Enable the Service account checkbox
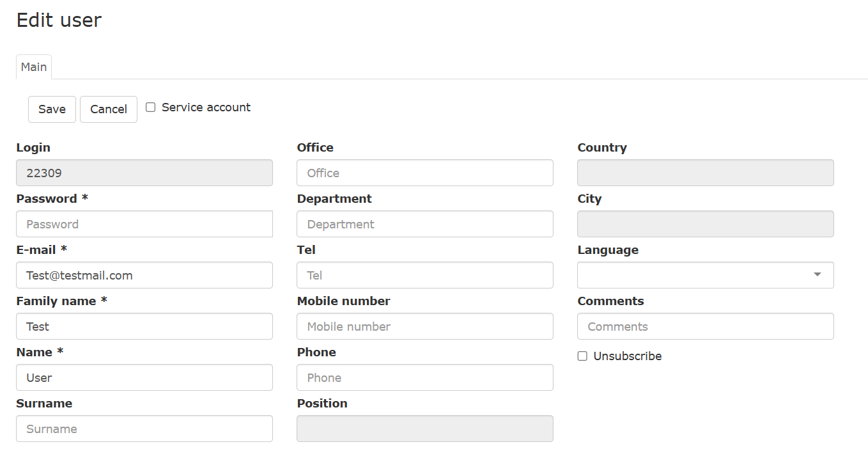The image size is (868, 458). click(151, 107)
